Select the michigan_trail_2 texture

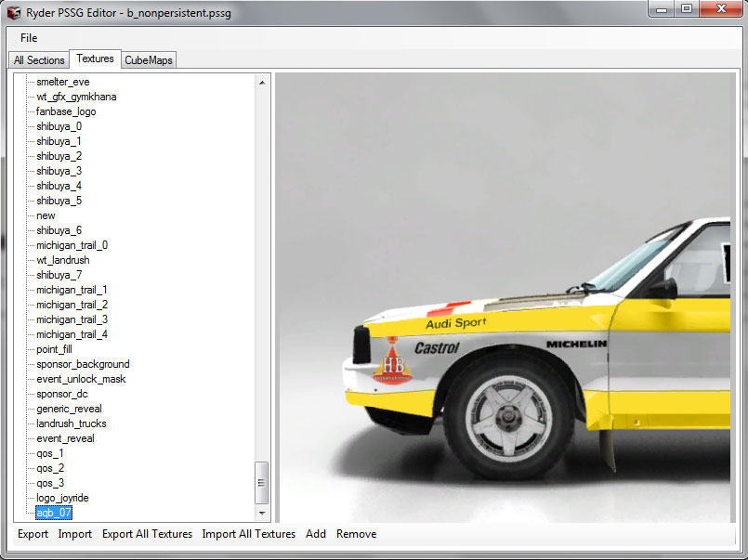[72, 305]
